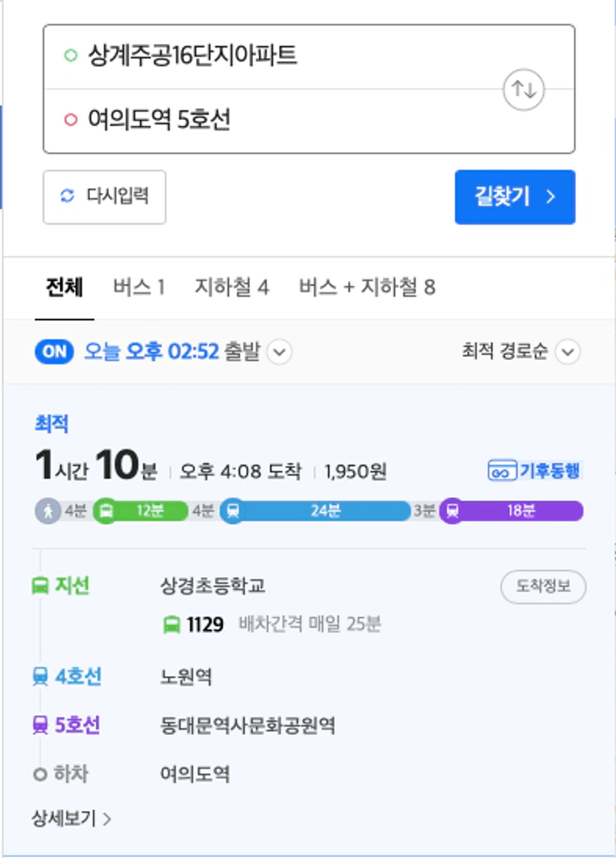Toggle the ON real-time departure switch
Viewport: 616px width, 858px height.
click(54, 351)
